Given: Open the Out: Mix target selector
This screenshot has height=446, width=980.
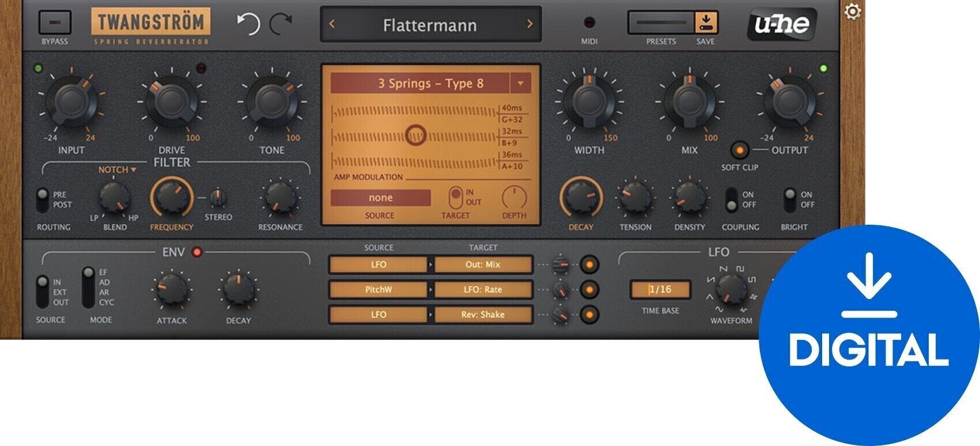Looking at the screenshot, I should click(x=483, y=264).
